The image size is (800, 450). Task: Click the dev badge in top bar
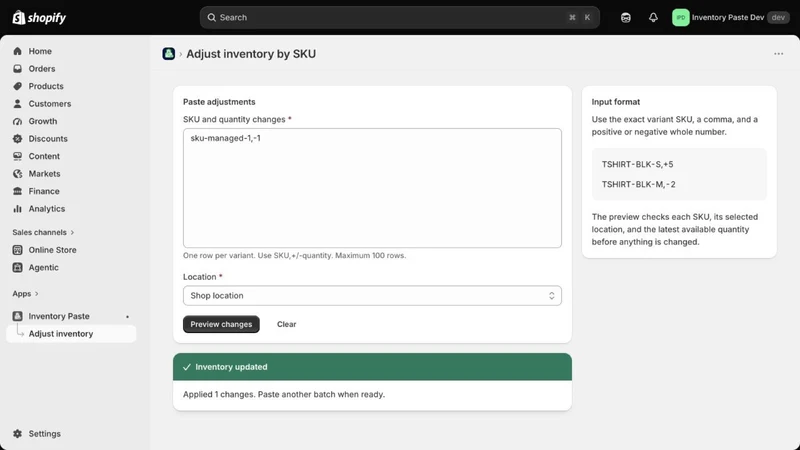[778, 17]
